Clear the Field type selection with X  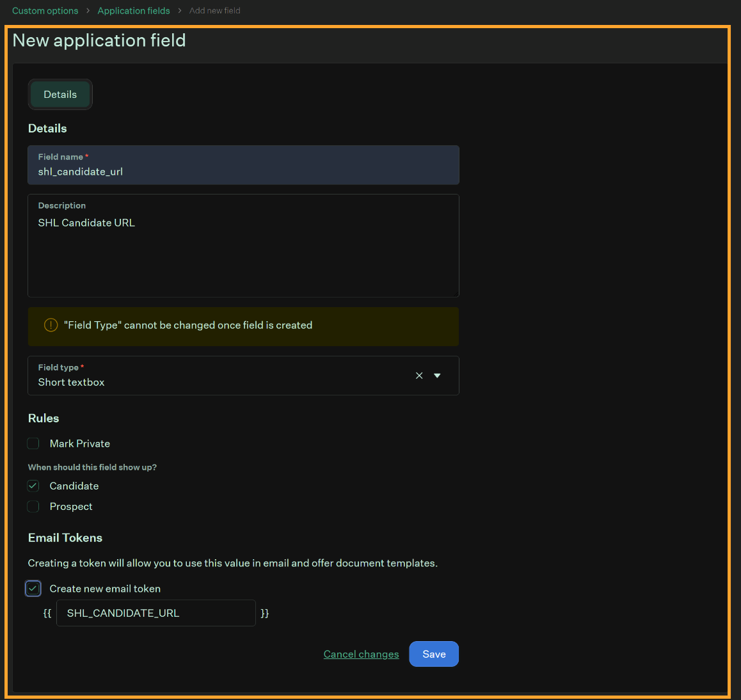(419, 376)
